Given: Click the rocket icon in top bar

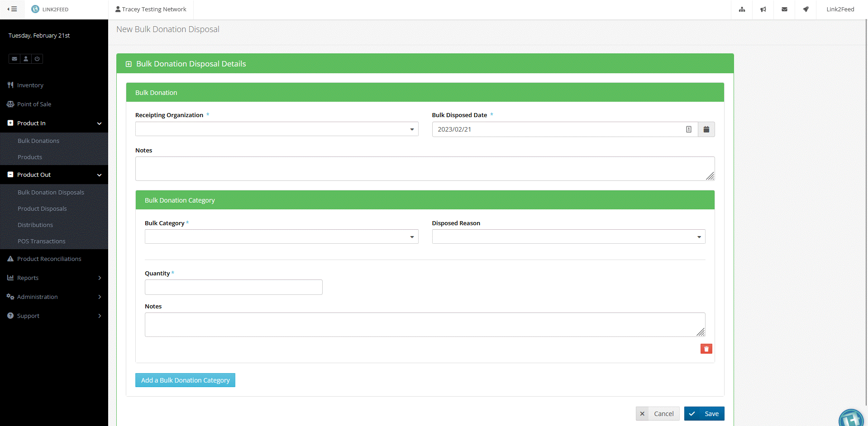Looking at the screenshot, I should click(806, 9).
